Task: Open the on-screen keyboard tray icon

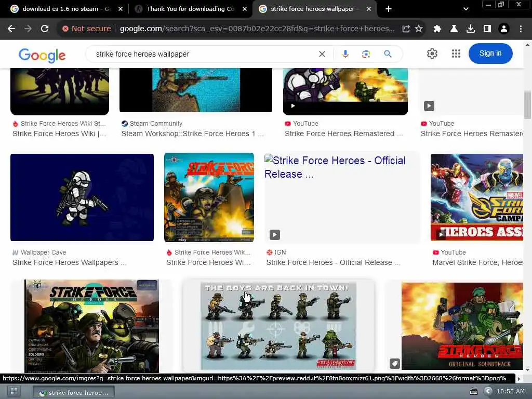Action: pos(474,392)
